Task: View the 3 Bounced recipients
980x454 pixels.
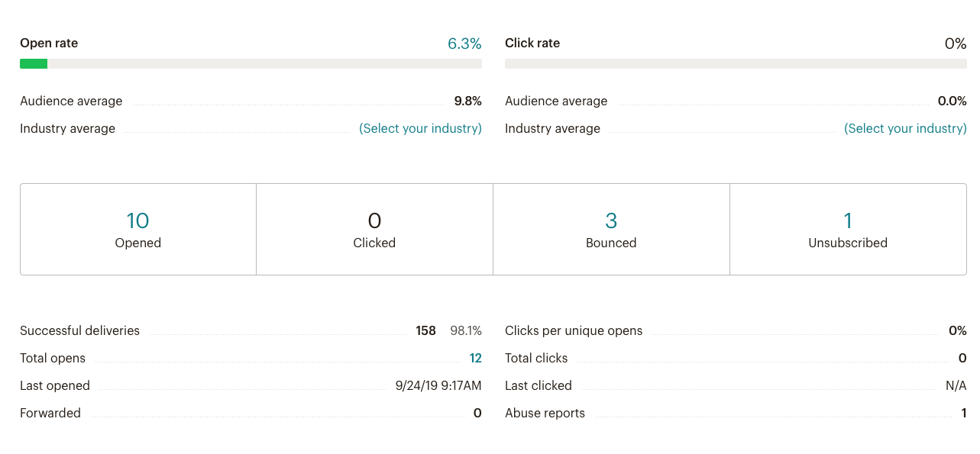Action: (611, 221)
